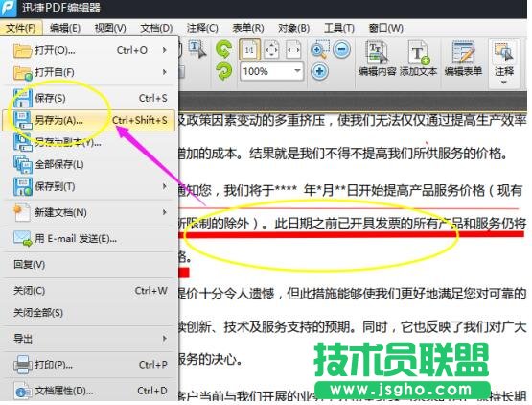532x405 pixels.
Task: Click the 添加文本 tool
Action: 418,59
